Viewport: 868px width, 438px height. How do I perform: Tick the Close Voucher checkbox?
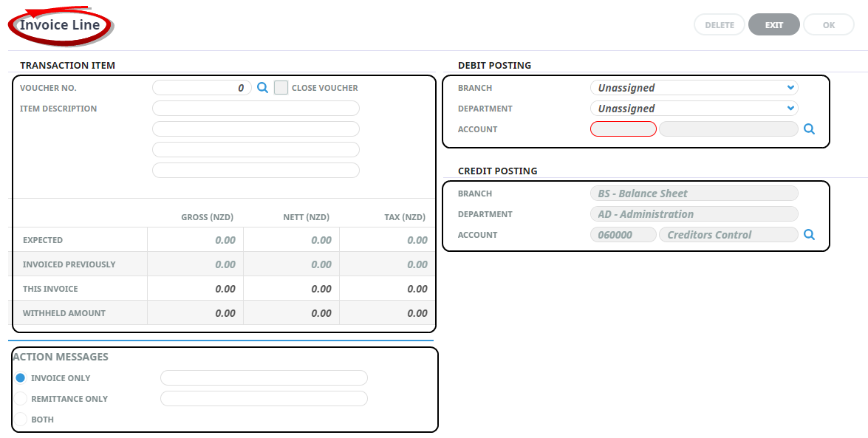pyautogui.click(x=281, y=88)
